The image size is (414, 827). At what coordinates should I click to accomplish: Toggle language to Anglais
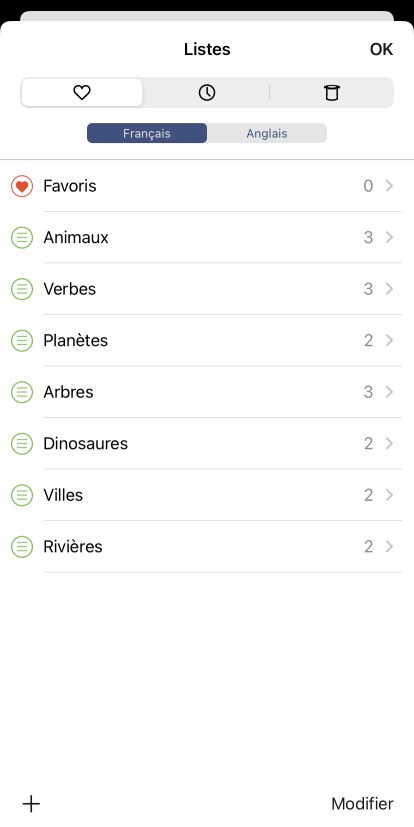tap(267, 133)
